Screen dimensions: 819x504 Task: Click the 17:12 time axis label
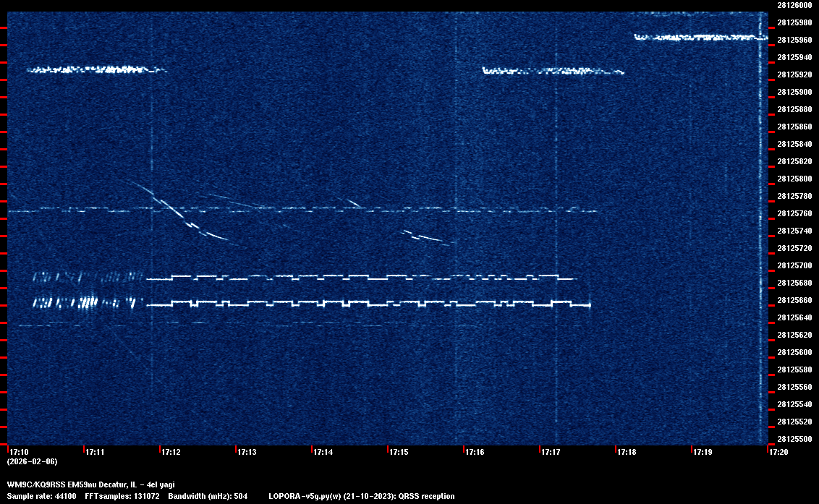[x=170, y=452]
